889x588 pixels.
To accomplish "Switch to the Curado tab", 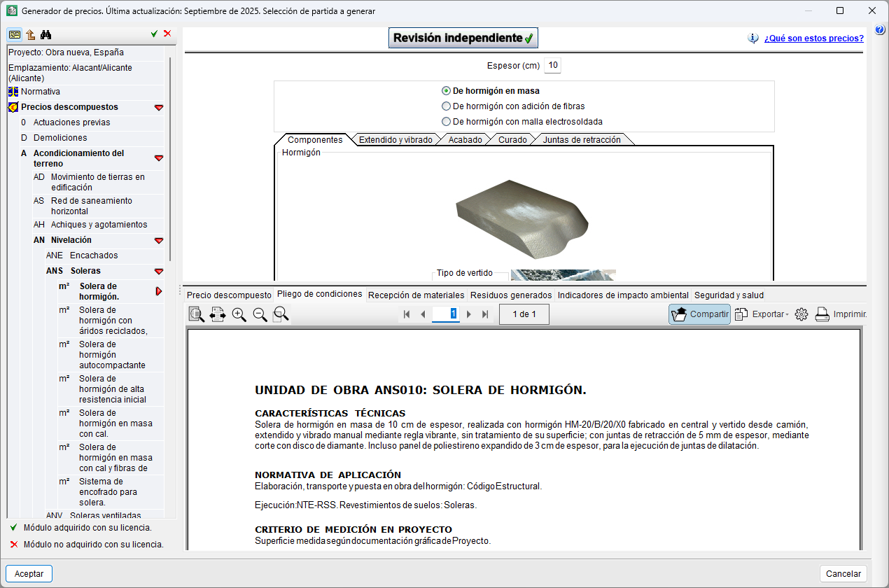I will tap(513, 139).
